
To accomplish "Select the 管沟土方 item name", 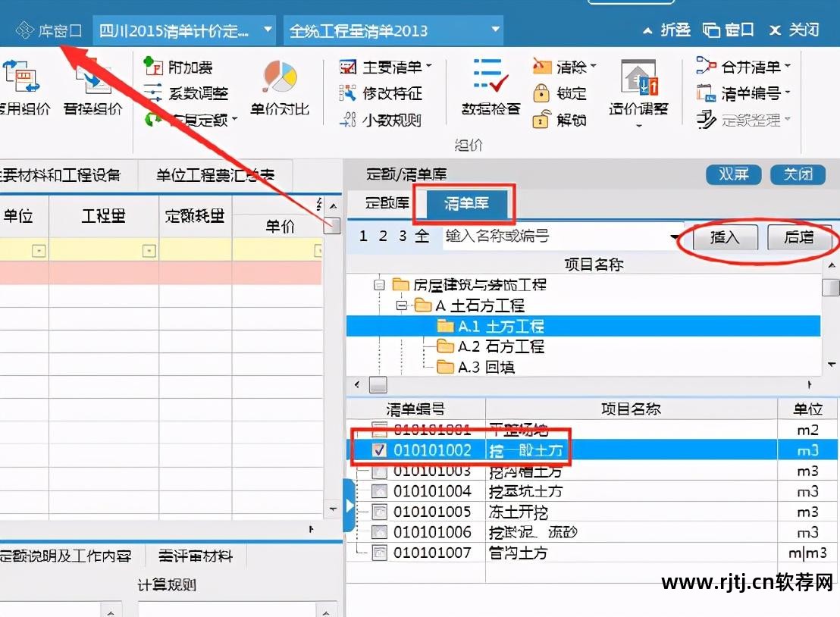I will tap(518, 553).
